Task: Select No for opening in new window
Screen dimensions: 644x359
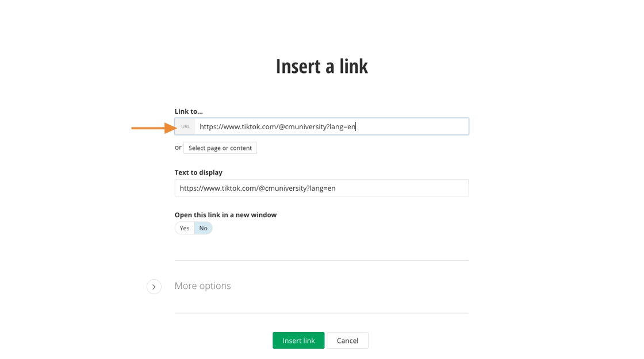Action: click(x=204, y=228)
